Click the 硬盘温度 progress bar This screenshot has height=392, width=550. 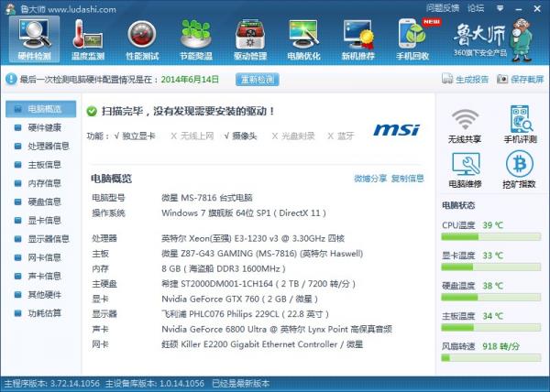[490, 298]
